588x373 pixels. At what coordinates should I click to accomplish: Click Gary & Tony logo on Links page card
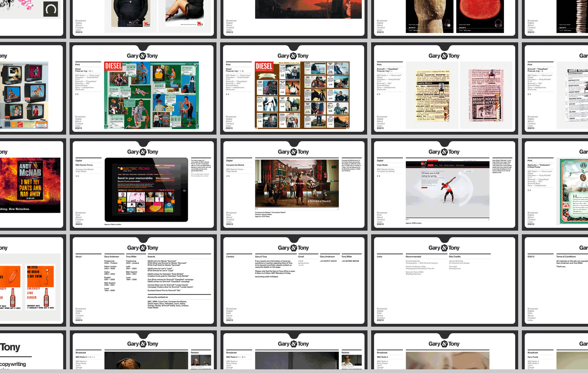pos(444,248)
